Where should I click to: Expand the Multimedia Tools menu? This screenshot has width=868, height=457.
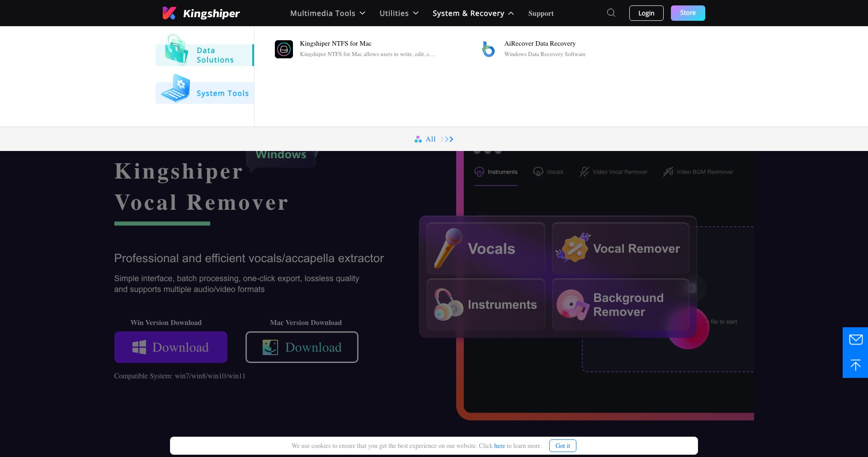328,13
